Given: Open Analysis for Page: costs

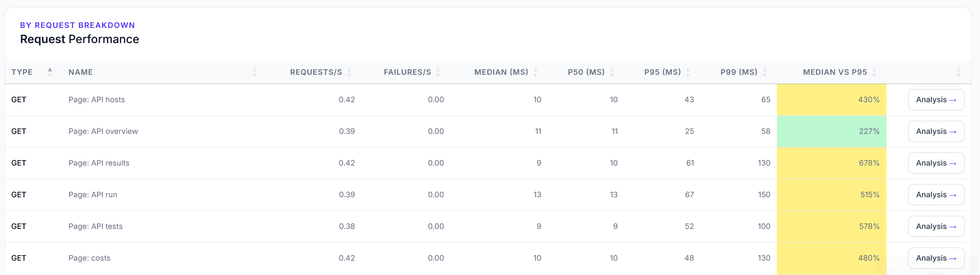Looking at the screenshot, I should point(936,258).
